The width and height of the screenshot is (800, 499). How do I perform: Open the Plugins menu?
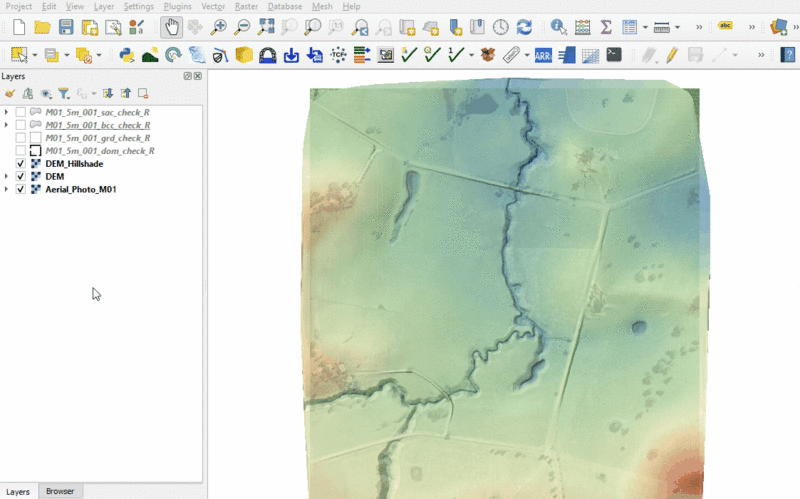177,6
